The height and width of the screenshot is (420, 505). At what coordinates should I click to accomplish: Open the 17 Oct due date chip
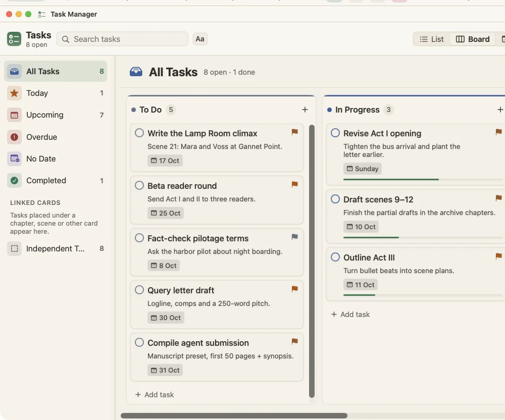165,161
